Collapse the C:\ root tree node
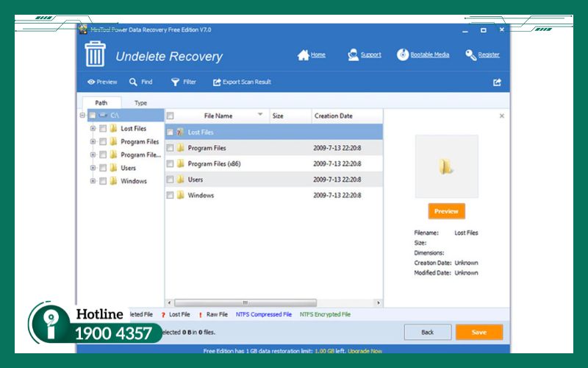Viewport: 588px width, 368px height. 82,116
